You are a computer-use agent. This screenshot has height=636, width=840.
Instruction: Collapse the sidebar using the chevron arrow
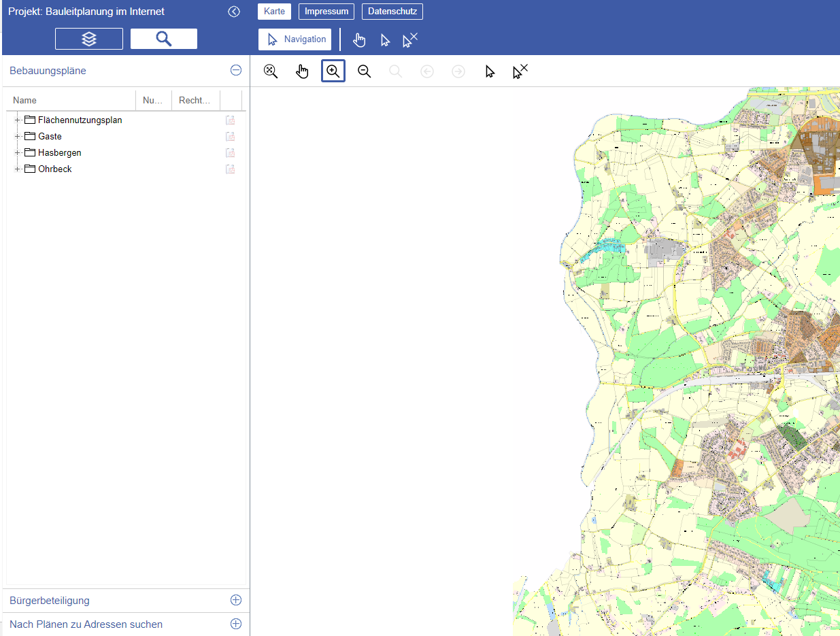click(234, 11)
